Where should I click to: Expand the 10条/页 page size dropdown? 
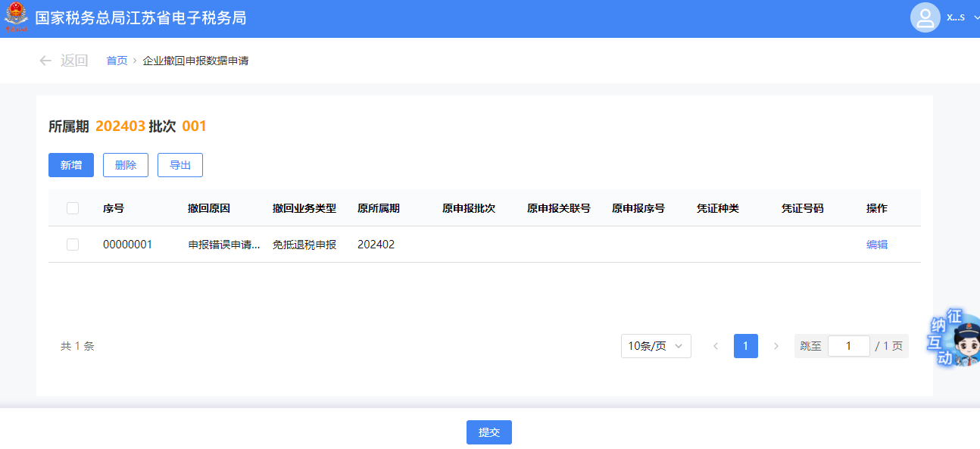pyautogui.click(x=656, y=346)
